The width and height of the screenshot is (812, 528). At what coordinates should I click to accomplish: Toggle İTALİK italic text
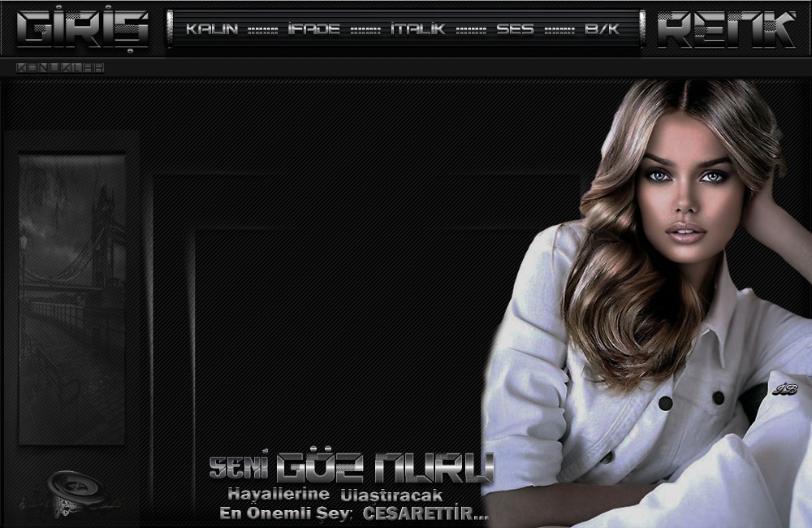pos(417,29)
